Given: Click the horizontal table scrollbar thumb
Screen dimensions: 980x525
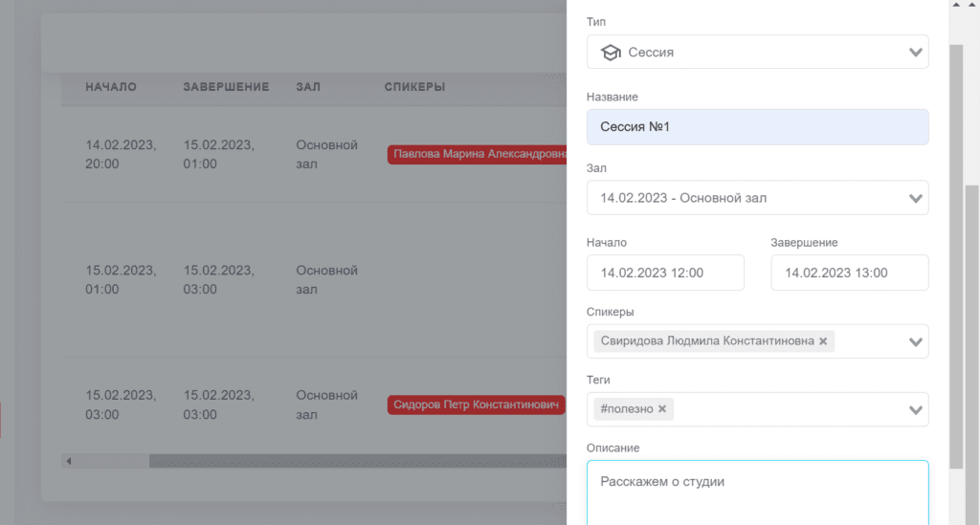Looking at the screenshot, I should click(x=358, y=461).
